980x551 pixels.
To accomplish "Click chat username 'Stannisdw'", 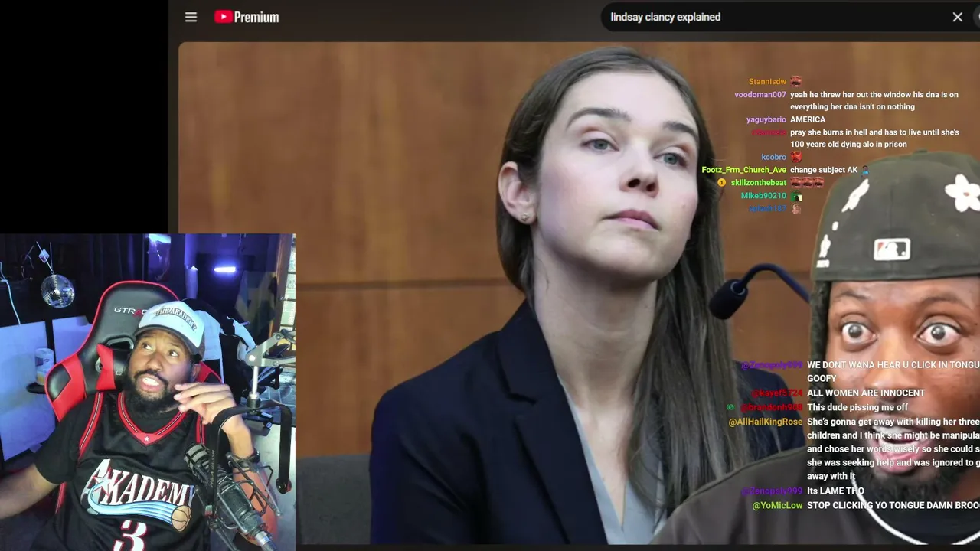I will 767,82.
